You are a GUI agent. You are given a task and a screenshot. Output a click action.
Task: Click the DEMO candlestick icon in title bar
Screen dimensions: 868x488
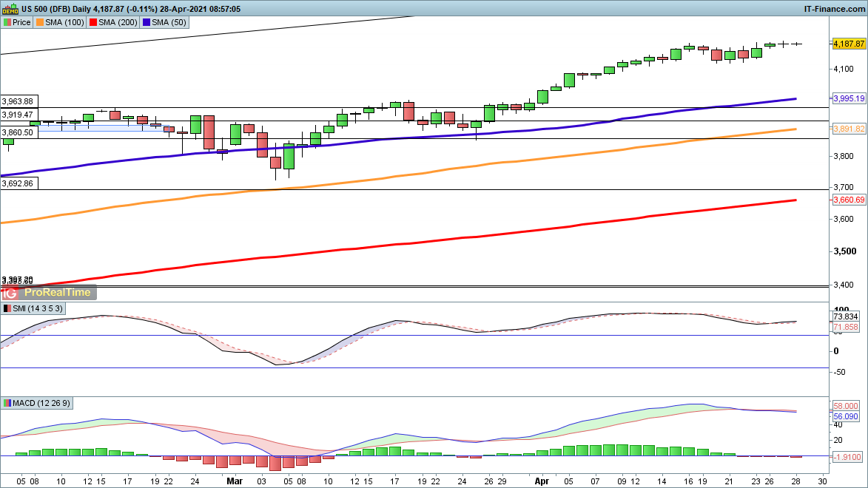click(10, 9)
